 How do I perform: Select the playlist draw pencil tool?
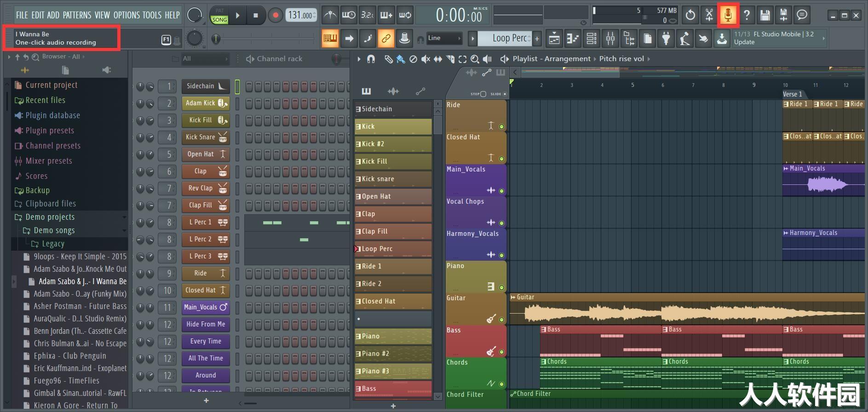(x=389, y=59)
